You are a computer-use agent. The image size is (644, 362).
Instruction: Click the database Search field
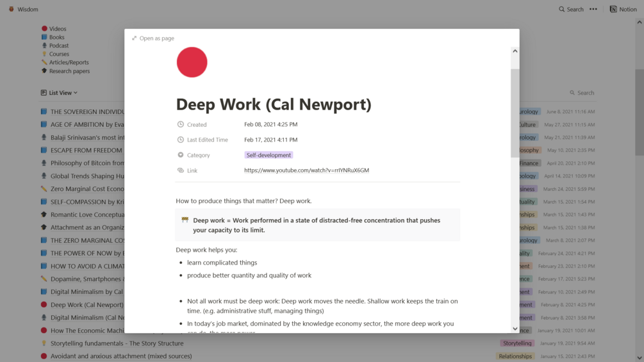(x=582, y=93)
